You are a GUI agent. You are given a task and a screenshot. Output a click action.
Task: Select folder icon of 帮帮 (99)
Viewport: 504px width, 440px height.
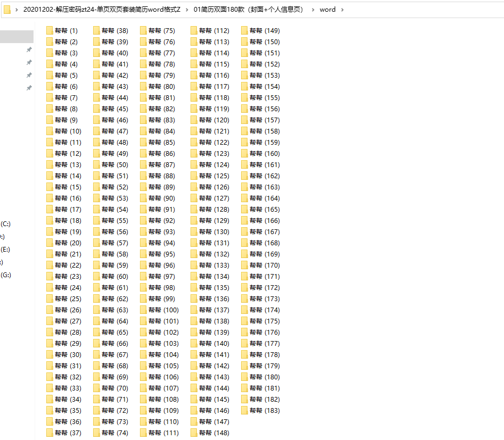(143, 299)
